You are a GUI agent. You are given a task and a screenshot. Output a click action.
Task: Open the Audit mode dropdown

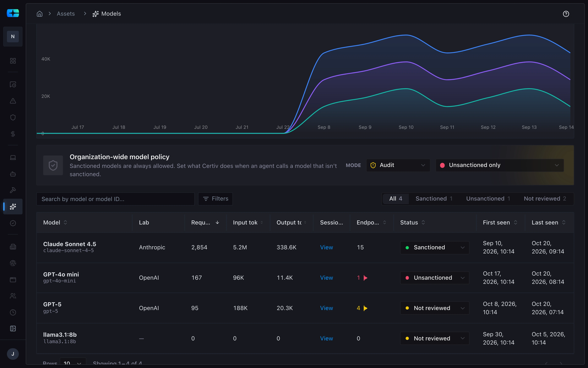pos(398,165)
